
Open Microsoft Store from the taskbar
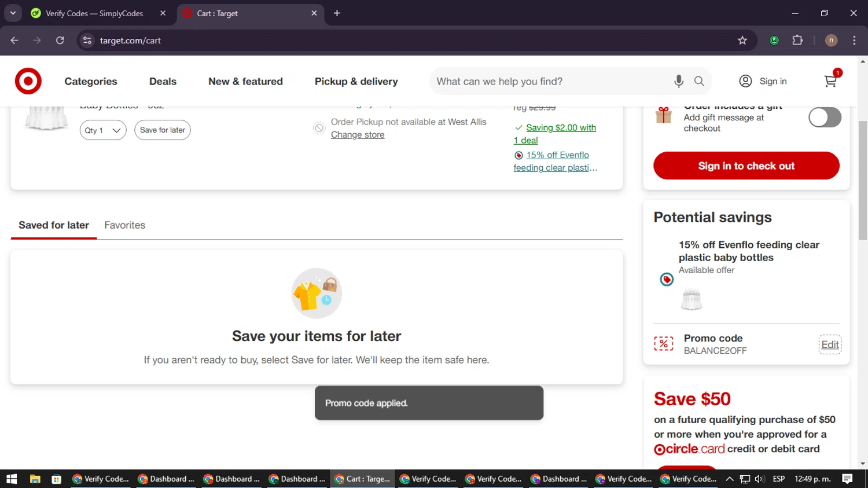[56, 479]
